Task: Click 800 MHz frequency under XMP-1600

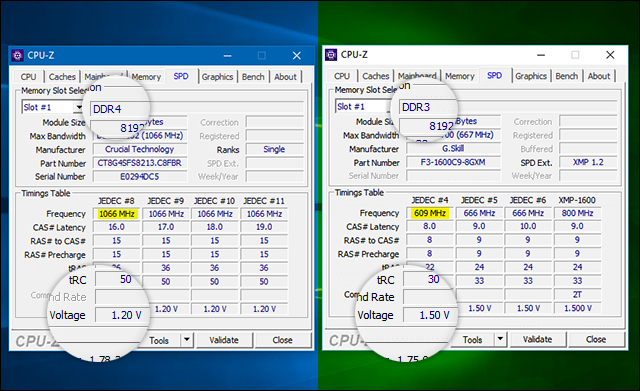Action: (x=577, y=213)
